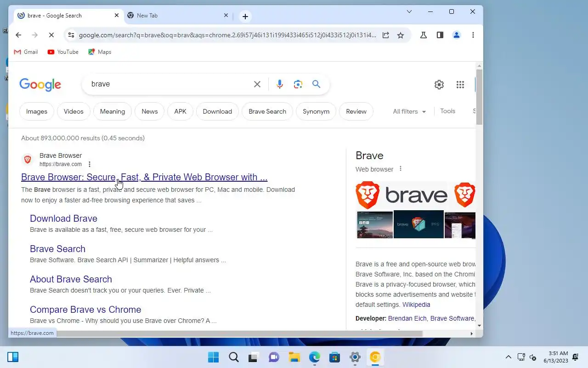Expand the All filters dropdown
The image size is (588, 368).
pos(409,111)
